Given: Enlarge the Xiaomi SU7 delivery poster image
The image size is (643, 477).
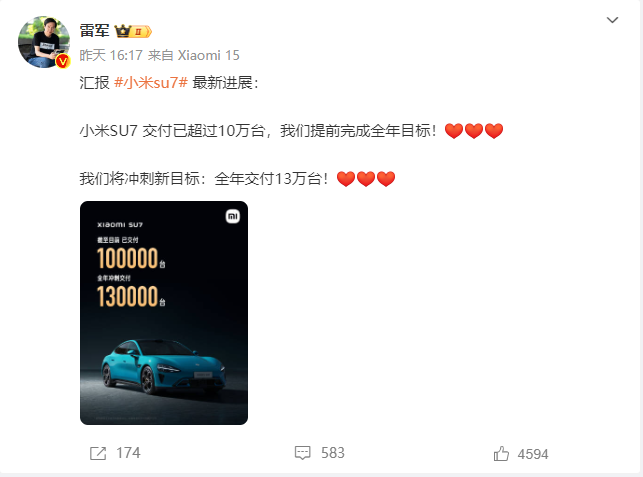Looking at the screenshot, I should 164,313.
